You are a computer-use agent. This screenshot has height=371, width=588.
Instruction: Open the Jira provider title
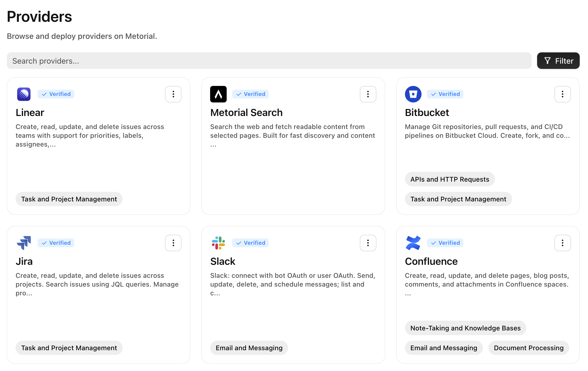[24, 262]
